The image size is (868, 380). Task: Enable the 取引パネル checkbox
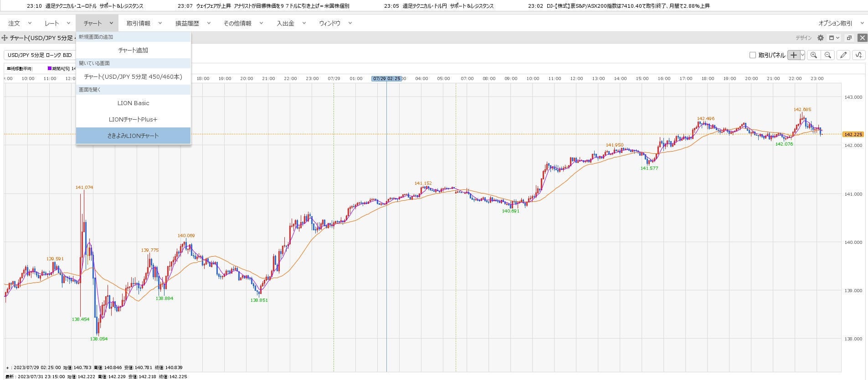pos(753,55)
